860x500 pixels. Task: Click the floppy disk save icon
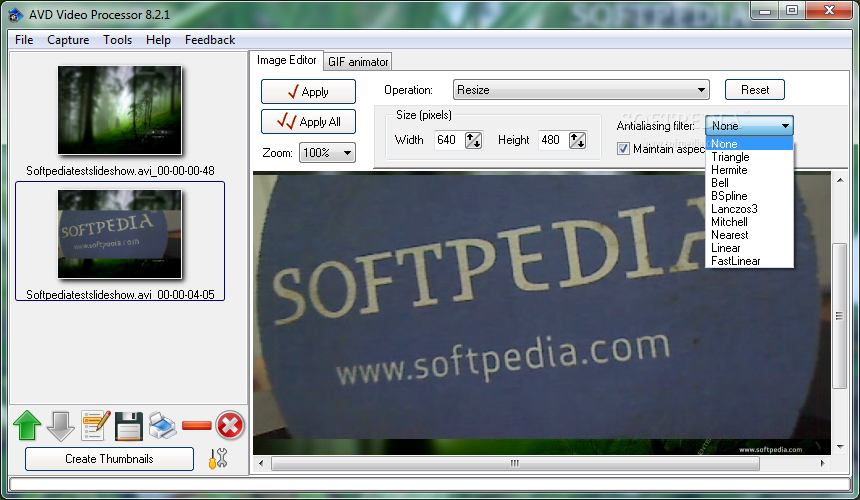click(129, 426)
